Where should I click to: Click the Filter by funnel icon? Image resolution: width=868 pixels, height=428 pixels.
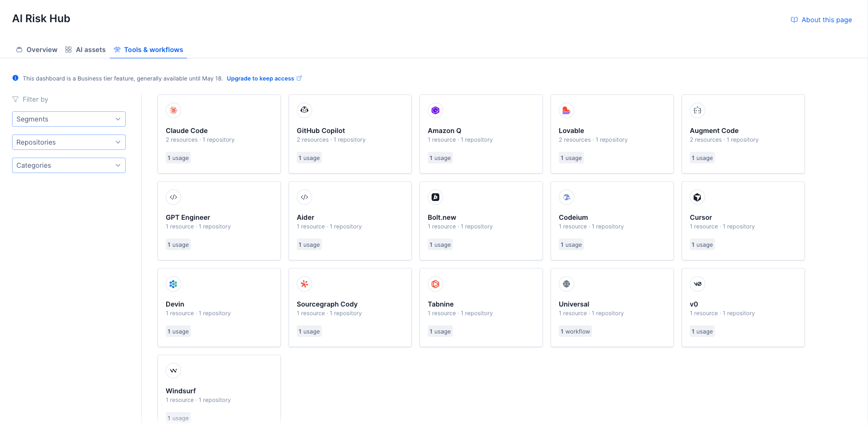[x=15, y=99]
